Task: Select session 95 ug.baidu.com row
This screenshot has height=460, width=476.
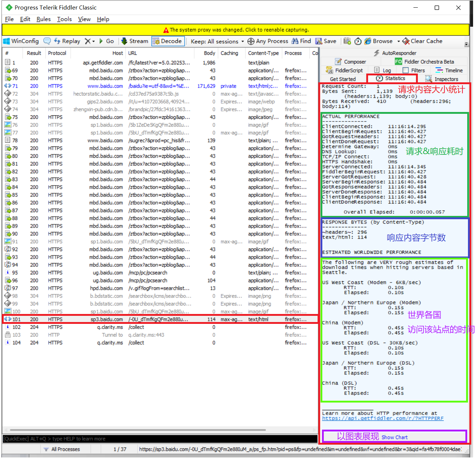Action: coord(160,273)
